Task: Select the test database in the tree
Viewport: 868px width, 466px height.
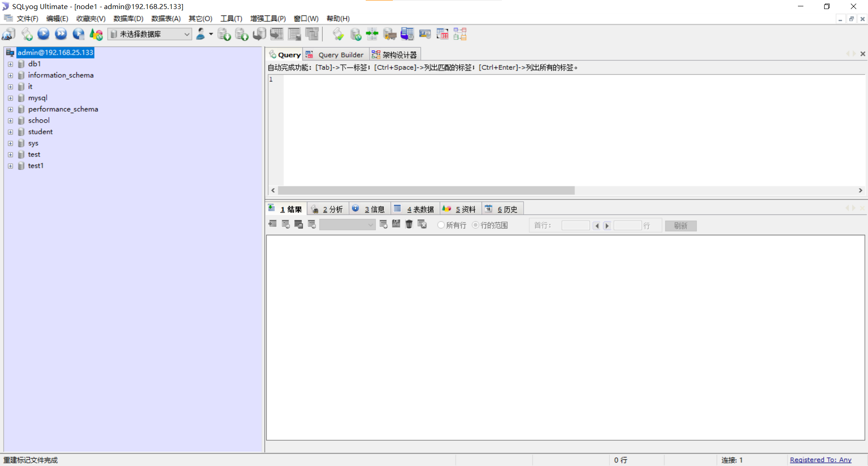Action: coord(34,154)
